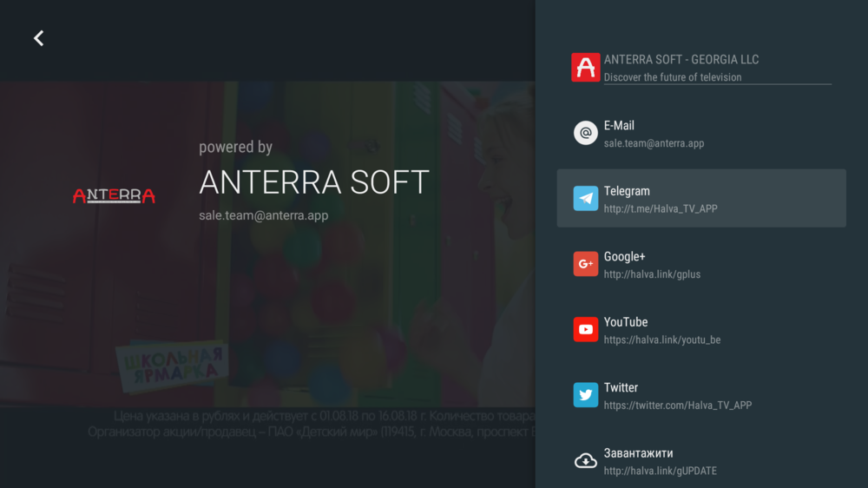
Task: Select the Google+ entry label
Action: tap(624, 256)
